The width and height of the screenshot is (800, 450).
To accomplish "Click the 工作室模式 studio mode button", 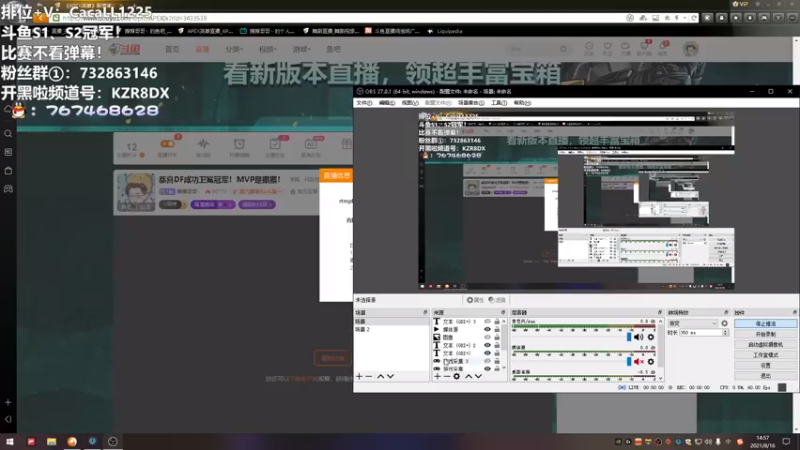I will click(765, 355).
